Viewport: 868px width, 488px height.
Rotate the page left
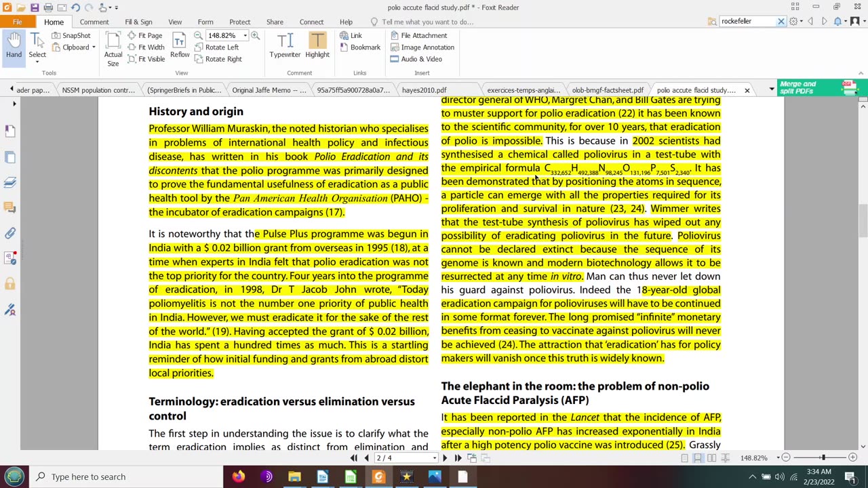click(216, 47)
